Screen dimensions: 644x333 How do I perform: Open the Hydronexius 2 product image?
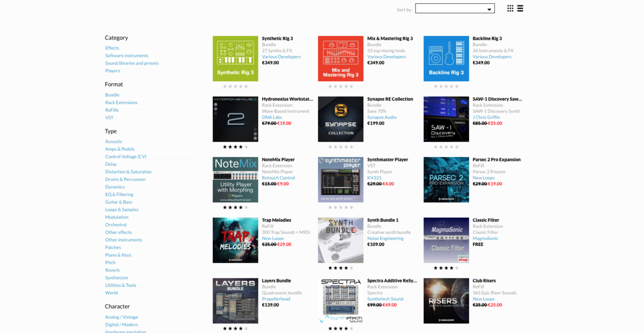click(236, 119)
